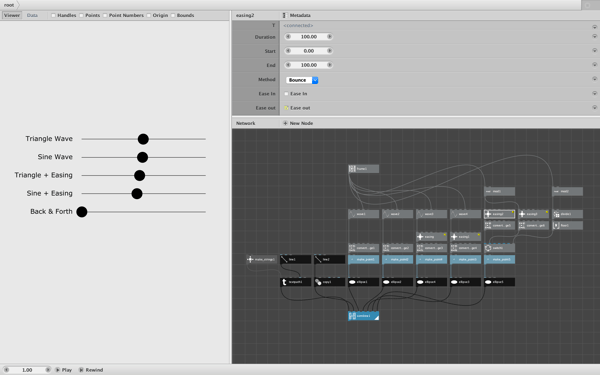
Task: Click the Start 0.00 value field
Action: [x=309, y=51]
